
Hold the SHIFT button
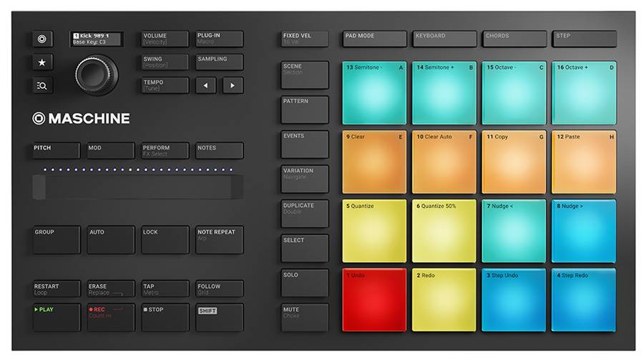(220, 318)
